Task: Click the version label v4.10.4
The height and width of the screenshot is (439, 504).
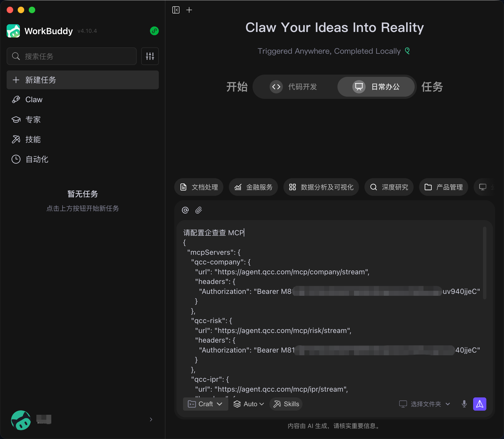Action: point(87,31)
